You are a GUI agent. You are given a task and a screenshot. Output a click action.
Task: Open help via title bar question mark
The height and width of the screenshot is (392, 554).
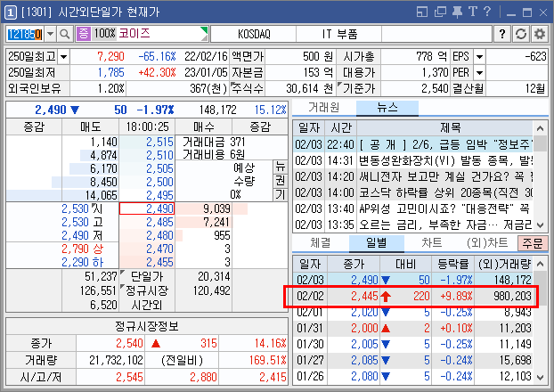[487, 12]
